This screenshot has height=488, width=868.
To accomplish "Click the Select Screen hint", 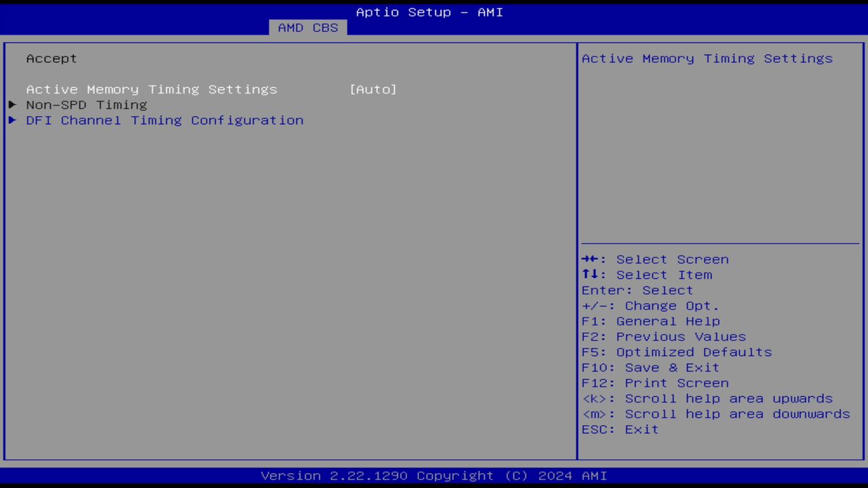I will 655,260.
